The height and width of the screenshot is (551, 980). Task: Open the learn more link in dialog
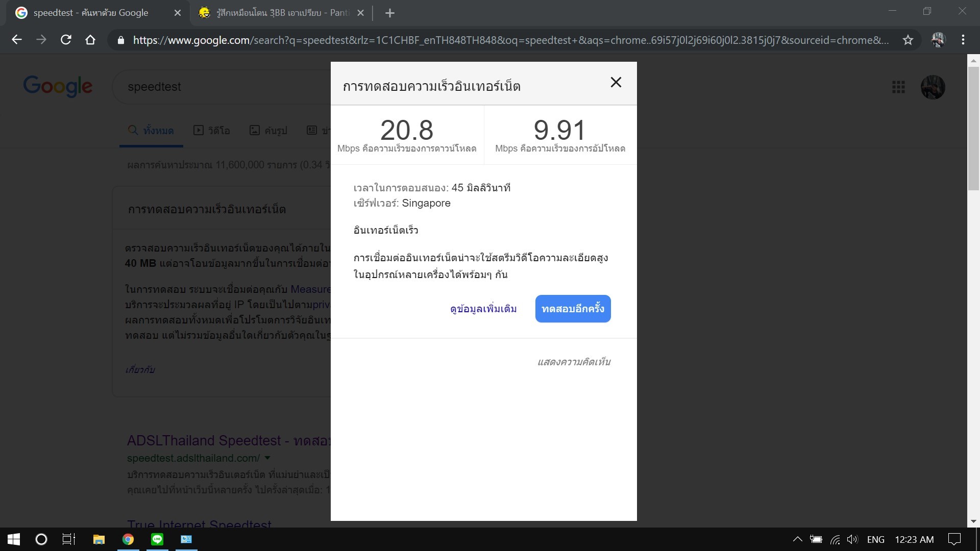coord(483,309)
